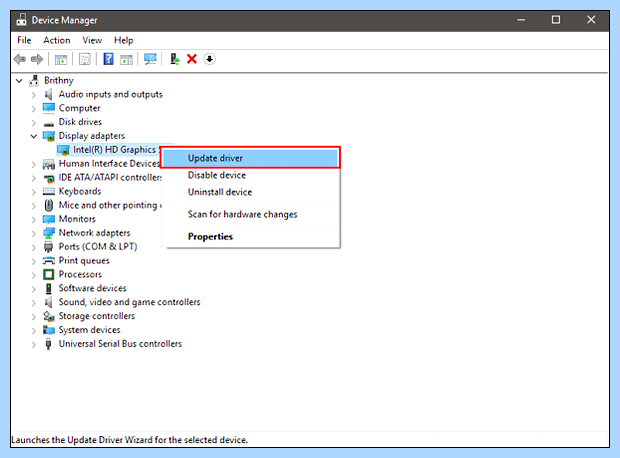This screenshot has height=458, width=620.
Task: Open the Help menu
Action: click(123, 40)
